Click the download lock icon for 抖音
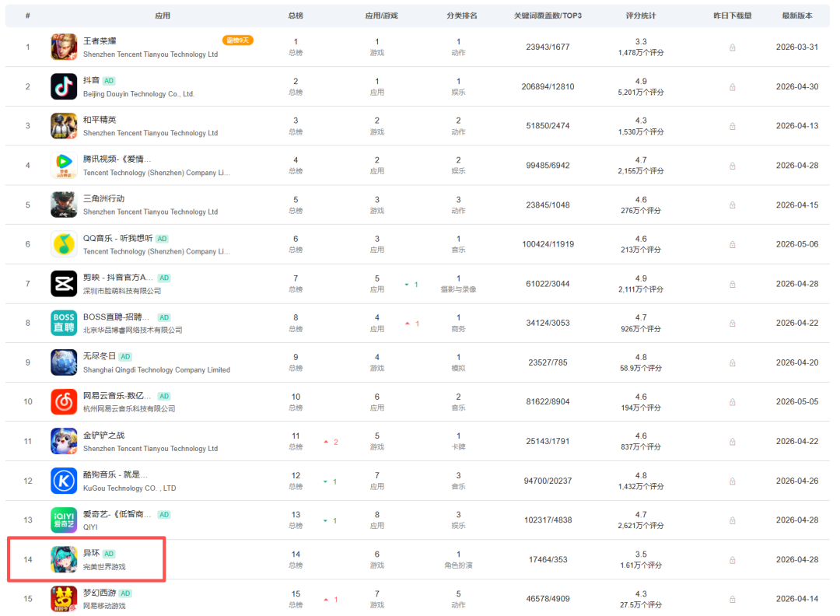Screen dimensions: 840x616 click(733, 87)
